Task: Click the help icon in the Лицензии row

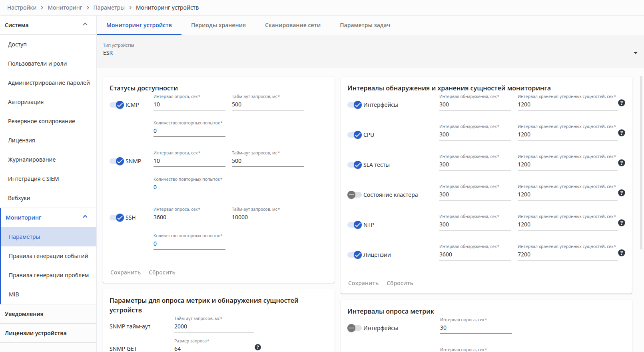Action: click(621, 253)
